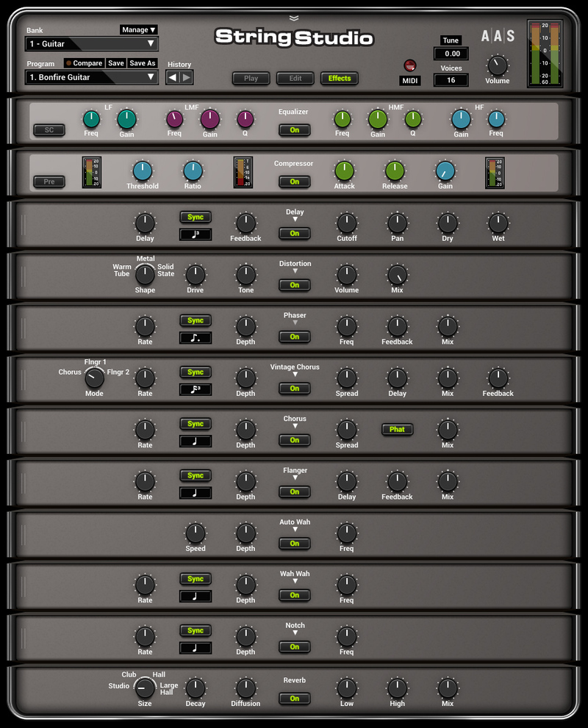Click the Save As button
The image size is (588, 728).
(x=143, y=63)
